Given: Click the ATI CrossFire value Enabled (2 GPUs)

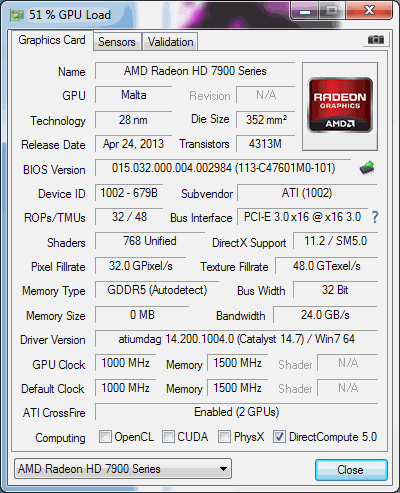Looking at the screenshot, I should pyautogui.click(x=237, y=412).
